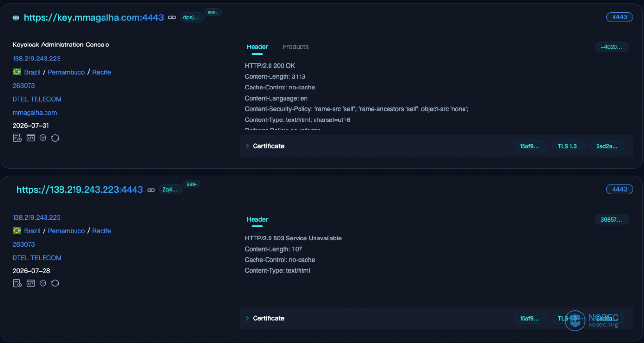Screen dimensions: 644x343
Task: Open history report icon under 2026-07-31
Action: [x=17, y=138]
